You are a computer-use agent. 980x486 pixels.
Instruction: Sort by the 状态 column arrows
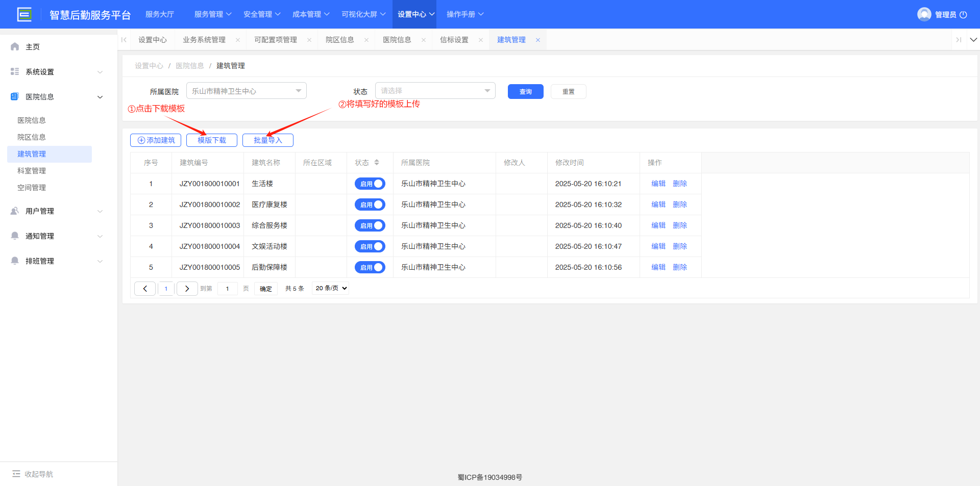pyautogui.click(x=377, y=163)
